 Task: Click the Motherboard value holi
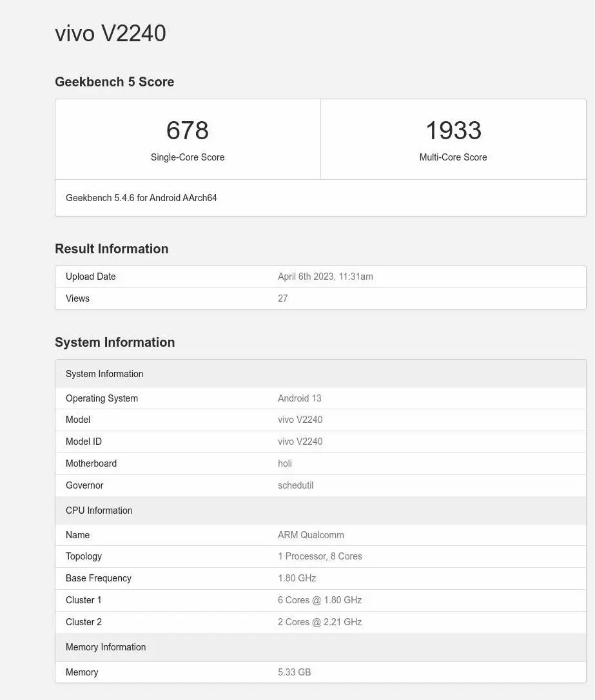[285, 463]
